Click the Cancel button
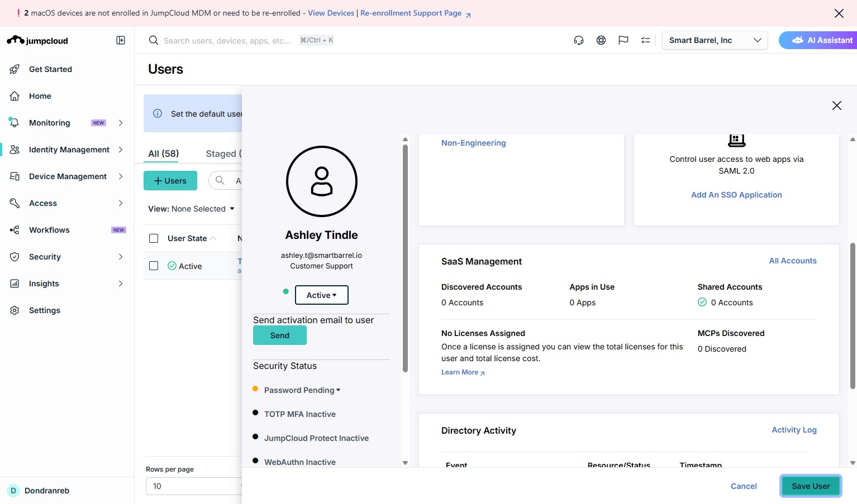The height and width of the screenshot is (504, 857). click(x=744, y=486)
